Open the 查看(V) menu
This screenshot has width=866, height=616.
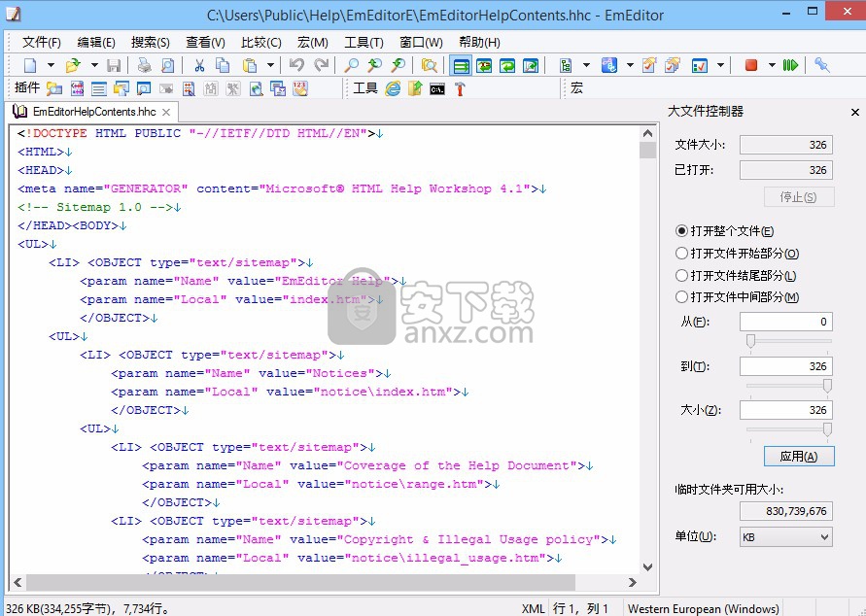coord(205,43)
